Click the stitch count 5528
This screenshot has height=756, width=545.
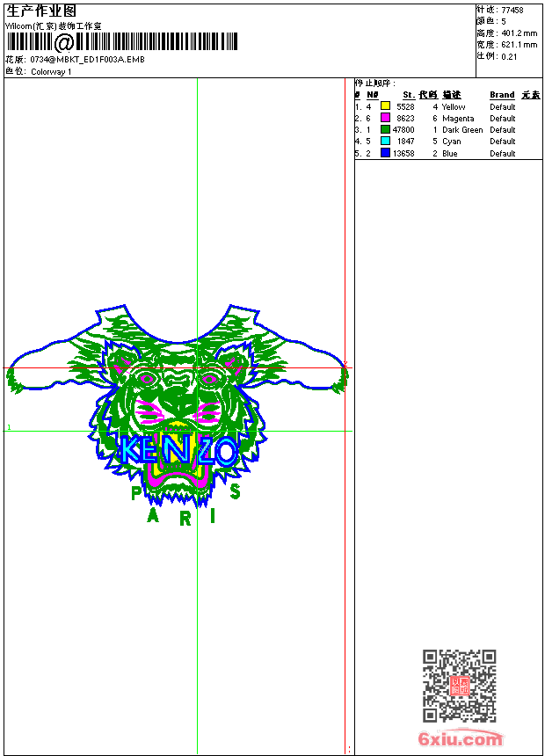point(405,107)
